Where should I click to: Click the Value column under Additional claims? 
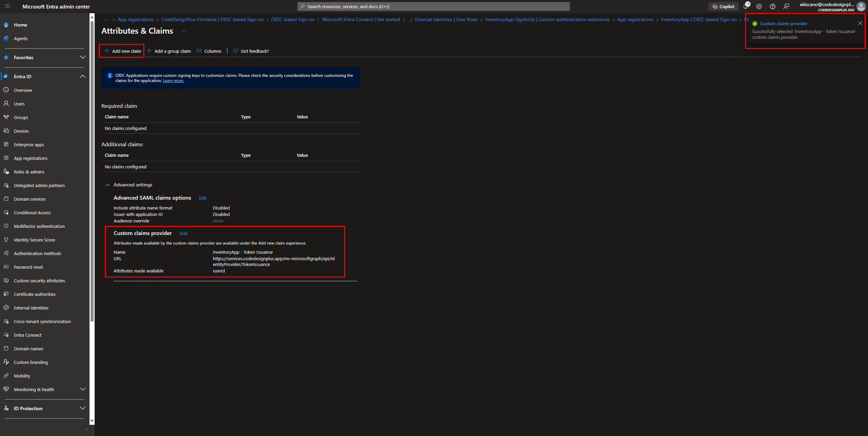(302, 155)
